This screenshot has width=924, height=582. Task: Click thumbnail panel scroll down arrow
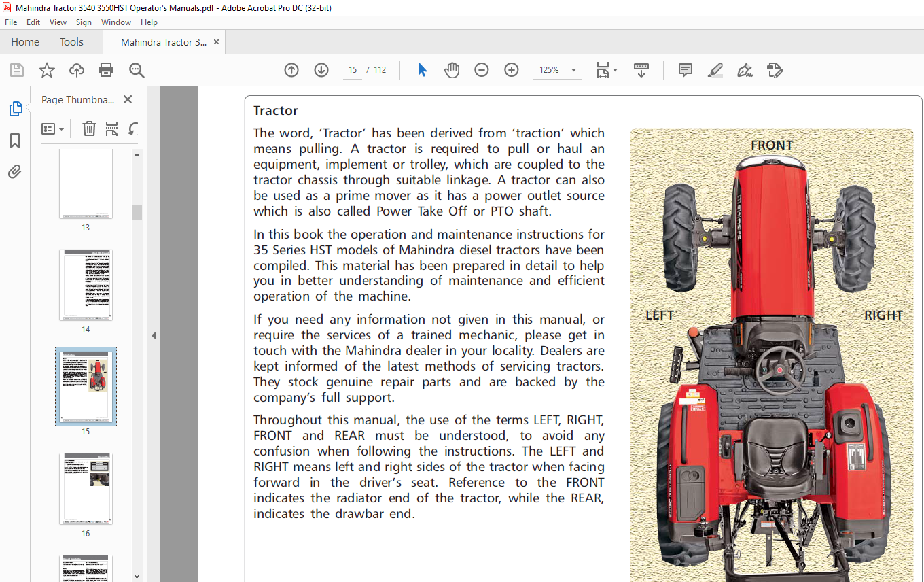pyautogui.click(x=137, y=576)
